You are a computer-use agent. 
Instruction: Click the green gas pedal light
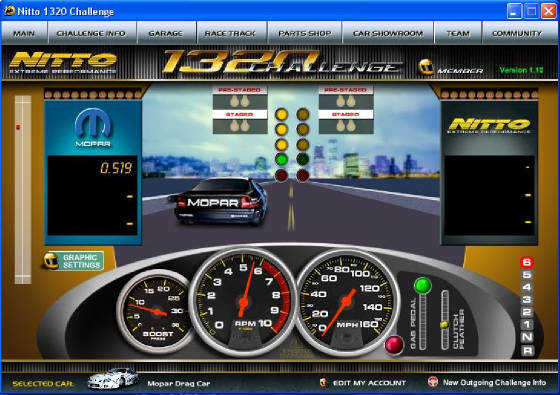point(422,285)
